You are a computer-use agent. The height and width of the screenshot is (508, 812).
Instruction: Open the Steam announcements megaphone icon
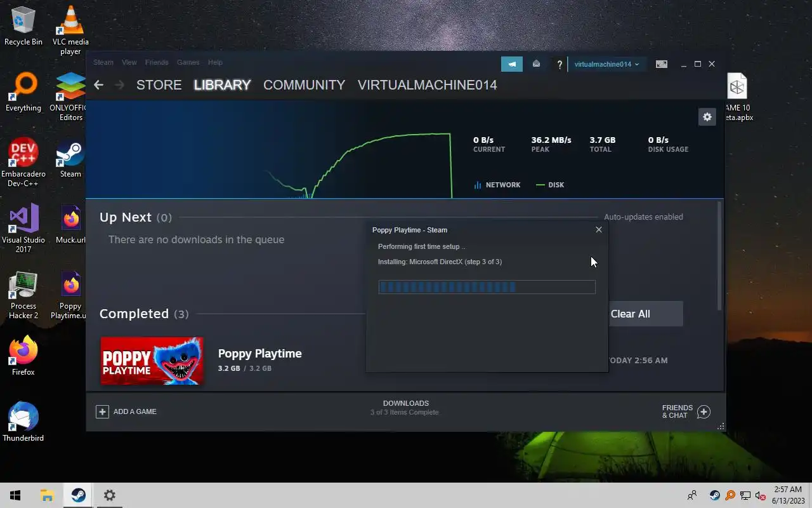(x=512, y=63)
